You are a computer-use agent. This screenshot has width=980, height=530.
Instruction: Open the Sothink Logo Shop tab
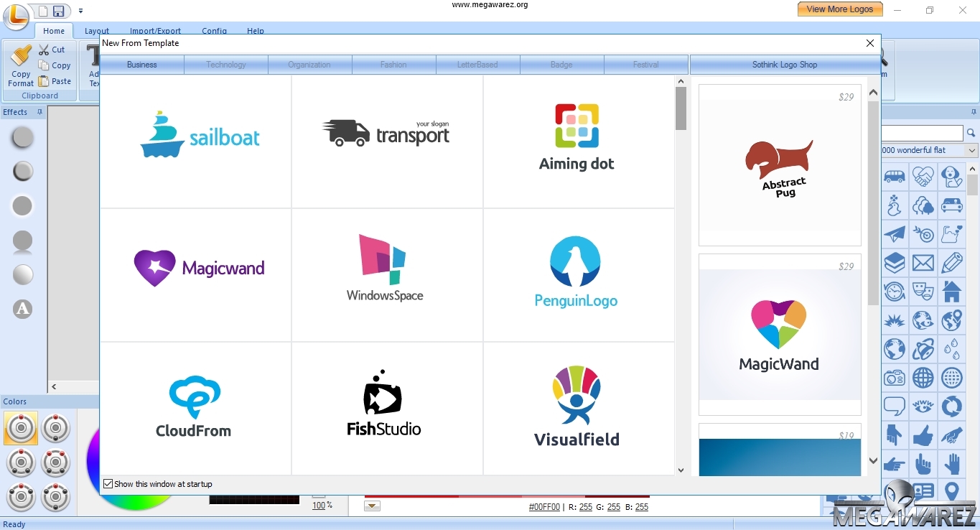(785, 65)
